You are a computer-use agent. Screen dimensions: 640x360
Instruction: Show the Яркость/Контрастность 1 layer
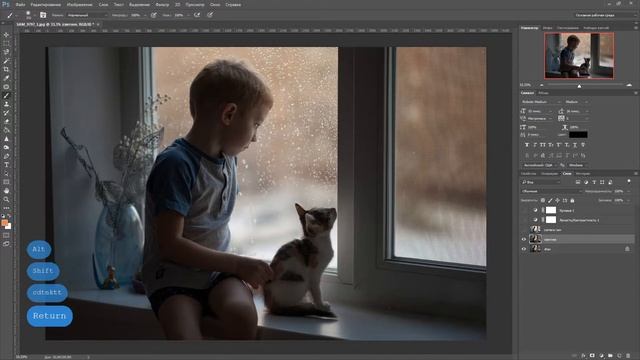(524, 220)
